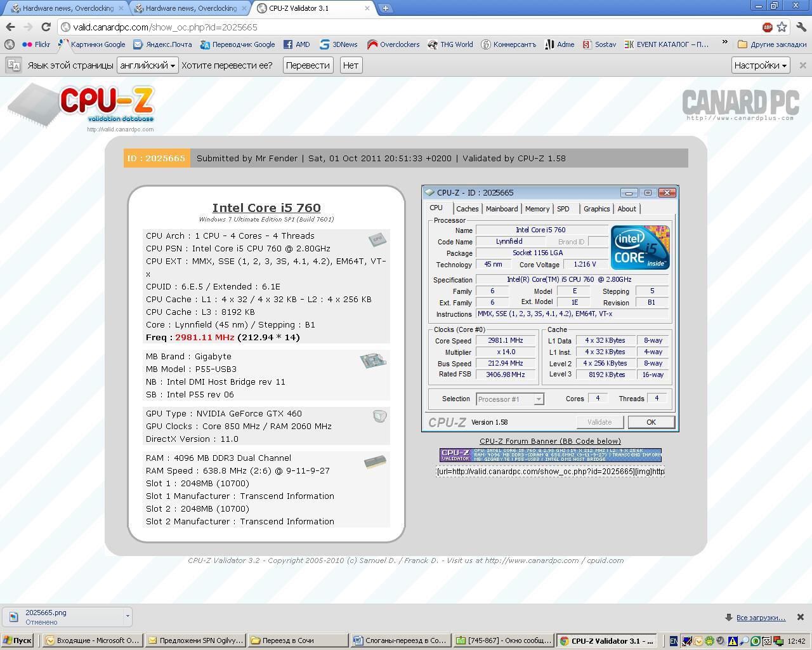Click the Canard PC logo
Screen dimensions: 812x650
740,105
